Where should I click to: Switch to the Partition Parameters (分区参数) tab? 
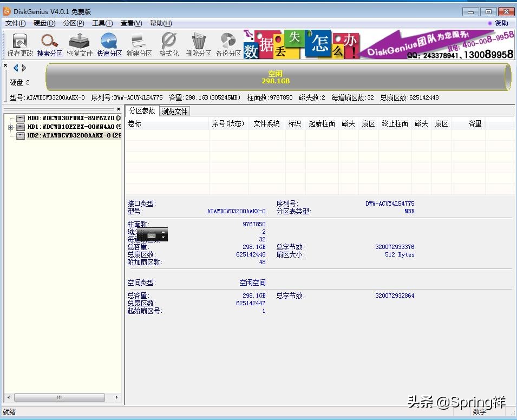[142, 111]
